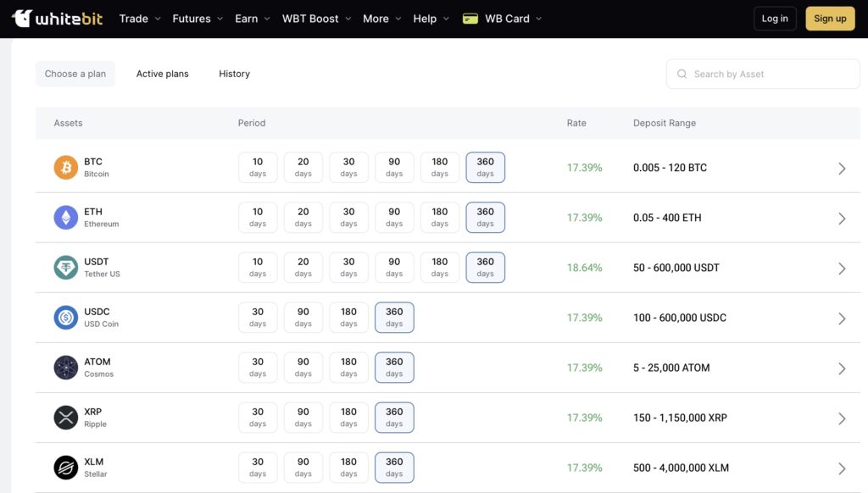
Task: Click the 0.05 - 400 ETH range
Action: (667, 218)
